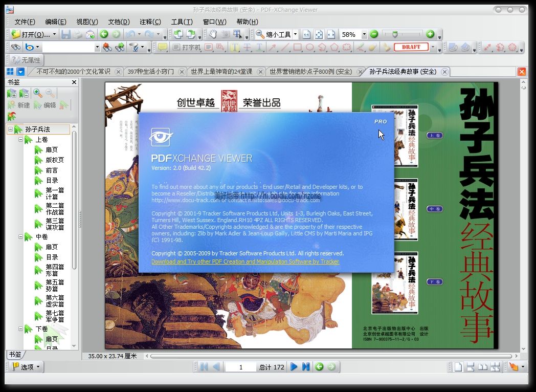Image resolution: width=536 pixels, height=392 pixels.
Task: Open the 视图(V) menu
Action: [x=87, y=22]
